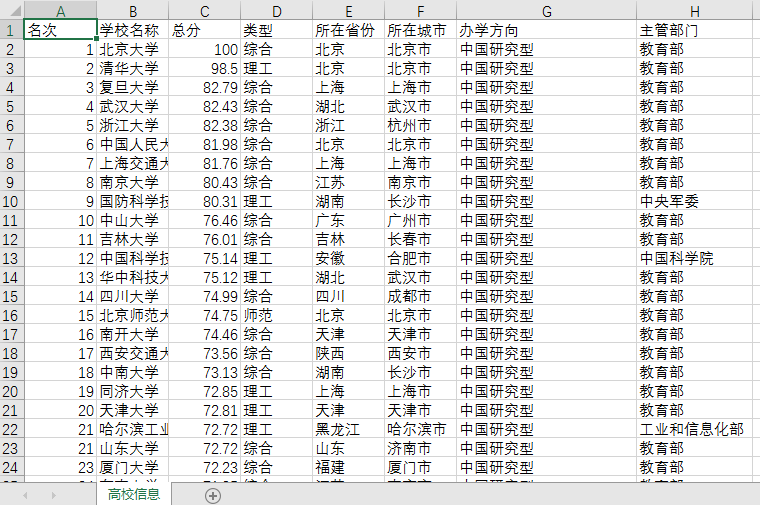This screenshot has width=760, height=505.
Task: Select the 四川大学 cell
Action: click(133, 296)
